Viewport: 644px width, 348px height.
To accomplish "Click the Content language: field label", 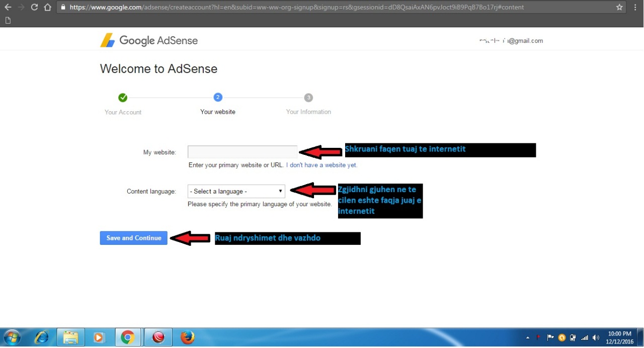I will coord(151,191).
